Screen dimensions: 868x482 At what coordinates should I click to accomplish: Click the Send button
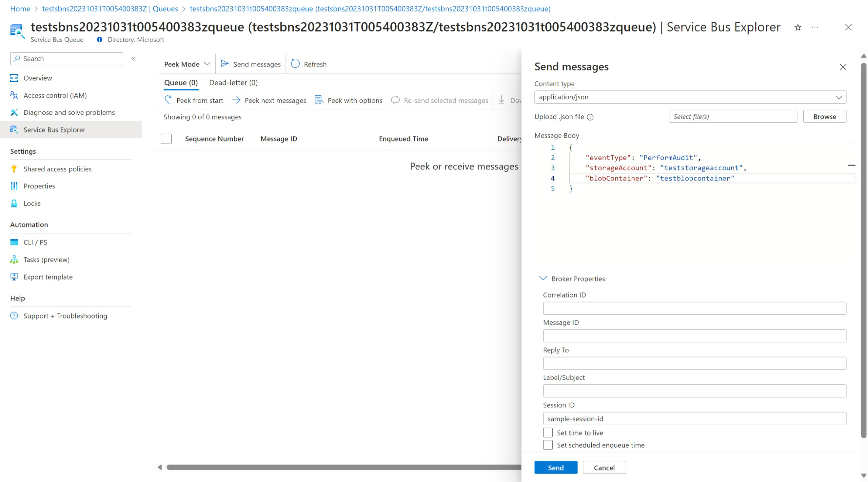556,468
